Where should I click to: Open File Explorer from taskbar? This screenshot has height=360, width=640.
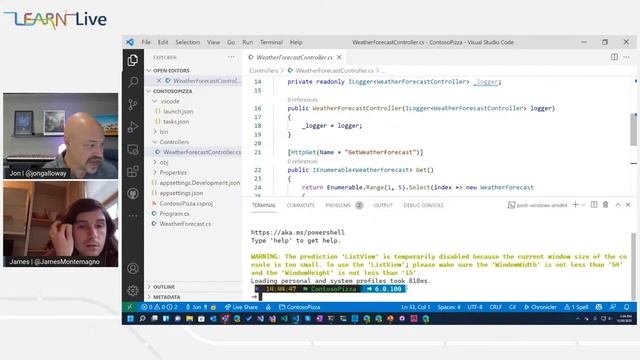pyautogui.click(x=189, y=319)
